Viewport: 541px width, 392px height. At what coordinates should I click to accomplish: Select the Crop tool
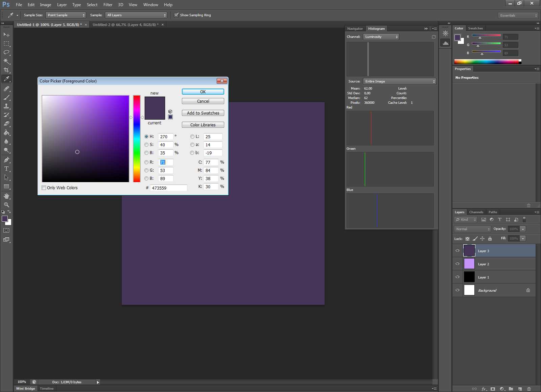6,70
